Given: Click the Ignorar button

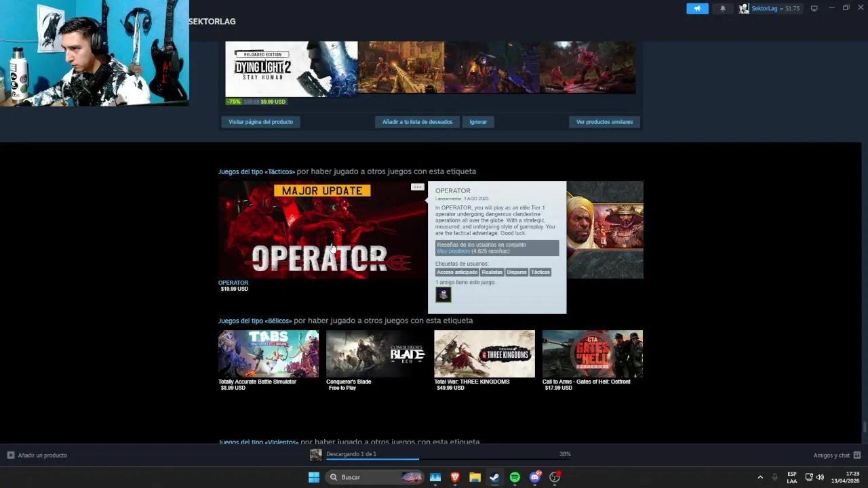Looking at the screenshot, I should point(478,122).
